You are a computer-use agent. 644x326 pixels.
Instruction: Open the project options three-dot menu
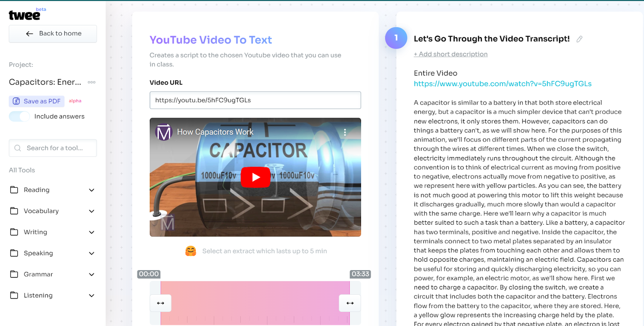[92, 82]
